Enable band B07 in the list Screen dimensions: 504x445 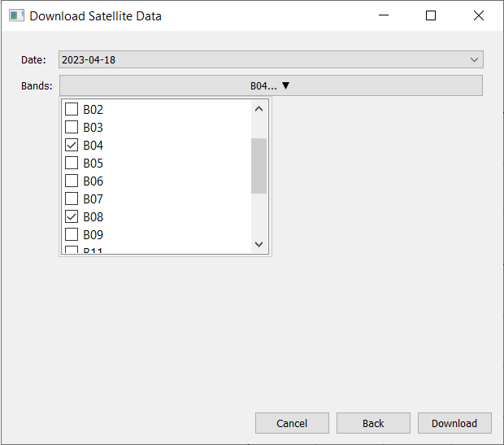[x=72, y=199]
